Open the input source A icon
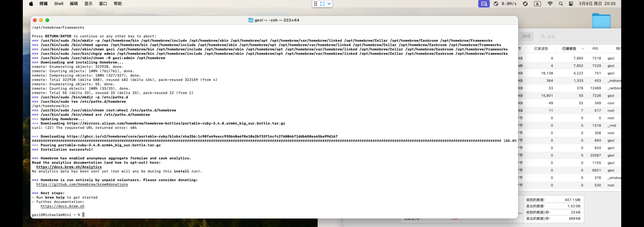 (537, 4)
